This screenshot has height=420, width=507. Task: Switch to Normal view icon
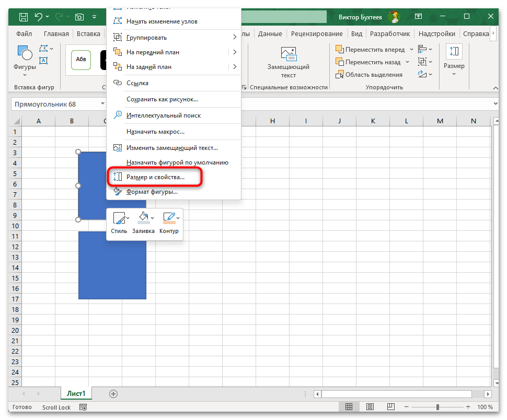349,407
